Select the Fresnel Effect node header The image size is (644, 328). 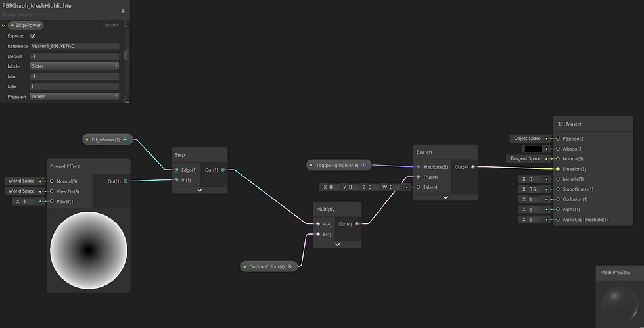88,166
